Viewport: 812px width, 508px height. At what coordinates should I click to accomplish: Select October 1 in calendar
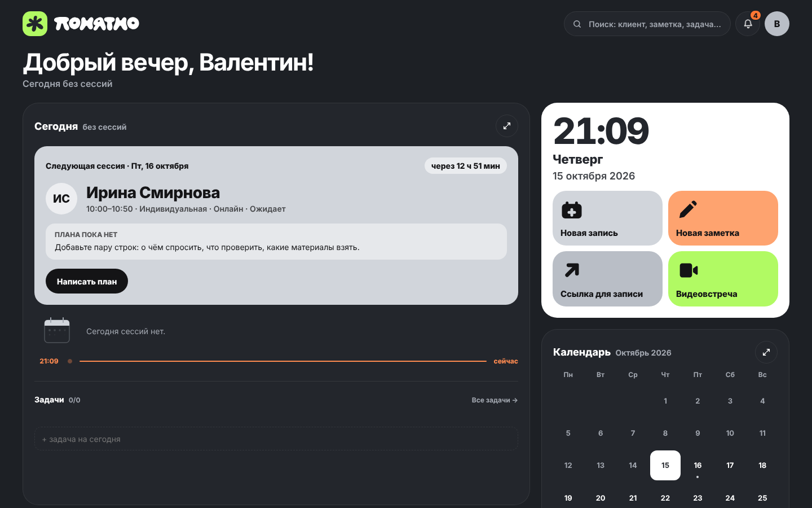coord(665,401)
